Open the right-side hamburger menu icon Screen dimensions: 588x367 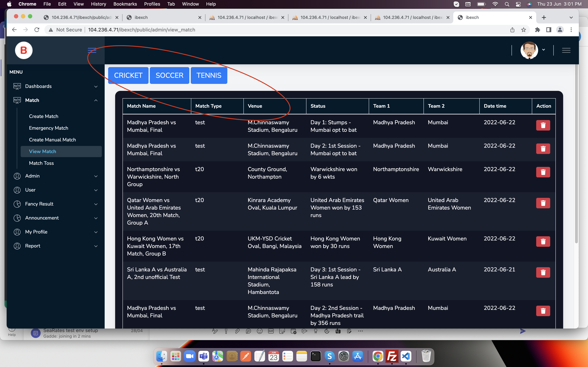pos(566,50)
